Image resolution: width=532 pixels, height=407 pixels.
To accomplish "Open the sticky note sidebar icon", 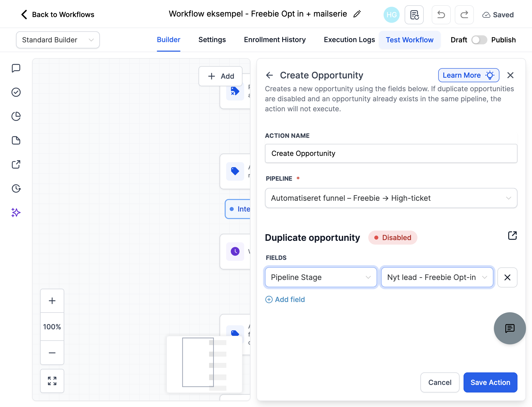I will click(x=16, y=140).
